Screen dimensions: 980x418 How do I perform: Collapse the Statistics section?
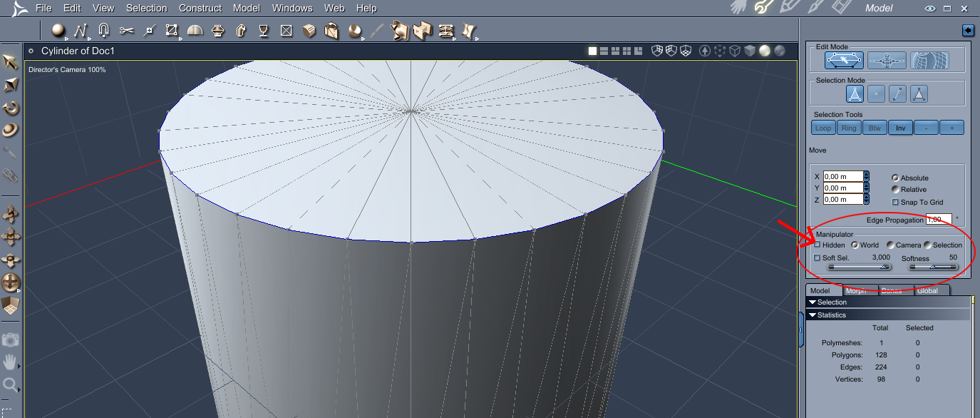tap(813, 315)
